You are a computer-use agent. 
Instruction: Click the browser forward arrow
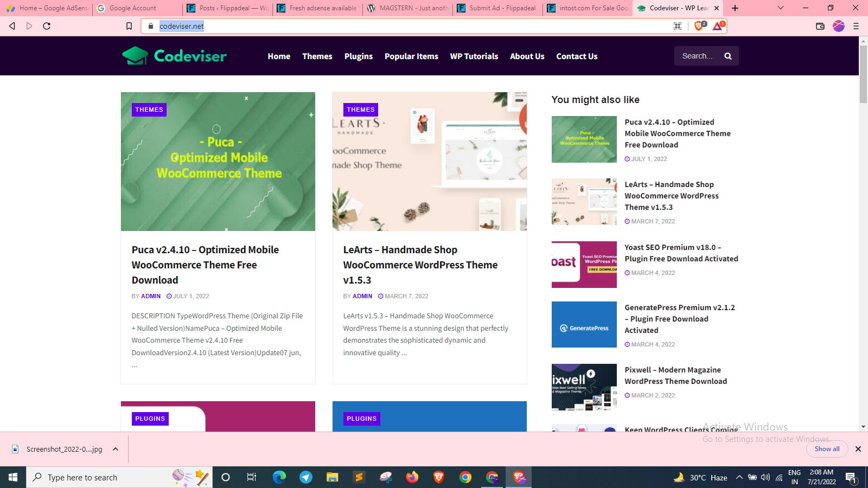point(29,26)
